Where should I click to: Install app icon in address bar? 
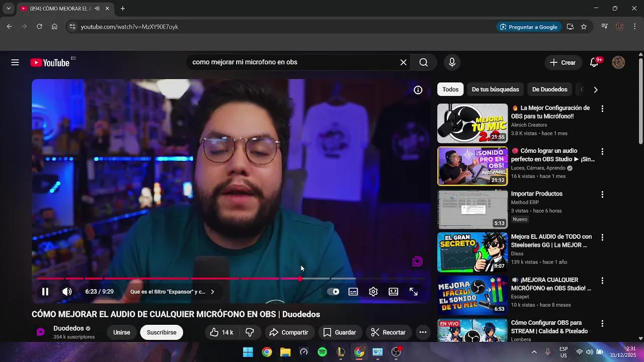click(x=570, y=27)
